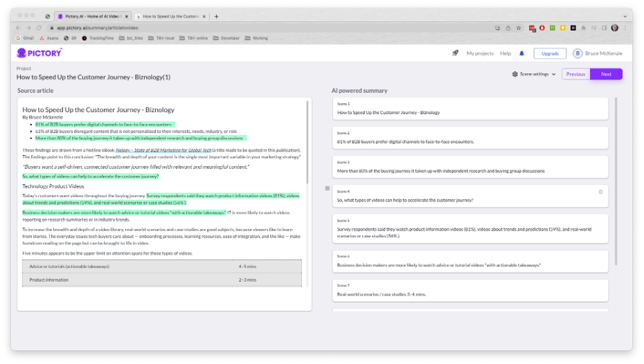Grab the Scene 4 drag handle
This screenshot has width=644, height=364.
point(327,188)
